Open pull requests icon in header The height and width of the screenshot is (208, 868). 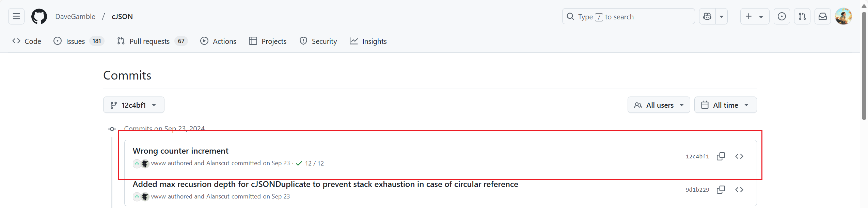[802, 16]
